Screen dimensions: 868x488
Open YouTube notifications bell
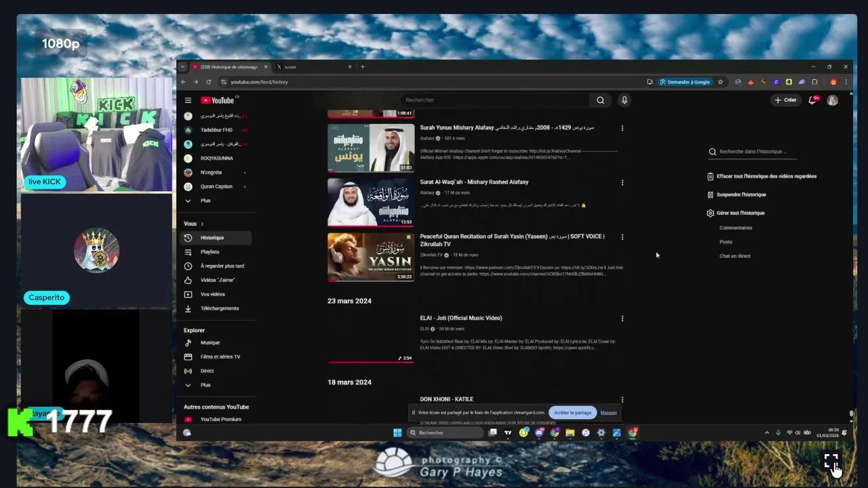(x=812, y=100)
